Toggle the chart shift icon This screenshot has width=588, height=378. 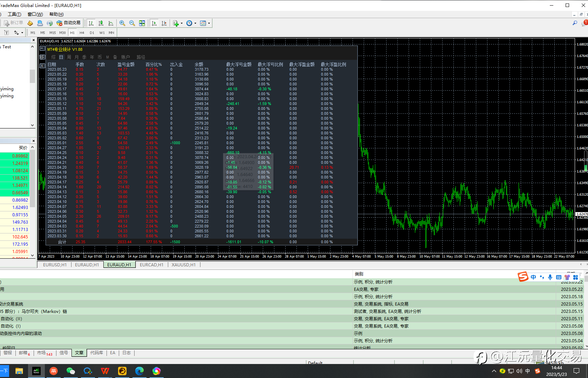point(164,23)
